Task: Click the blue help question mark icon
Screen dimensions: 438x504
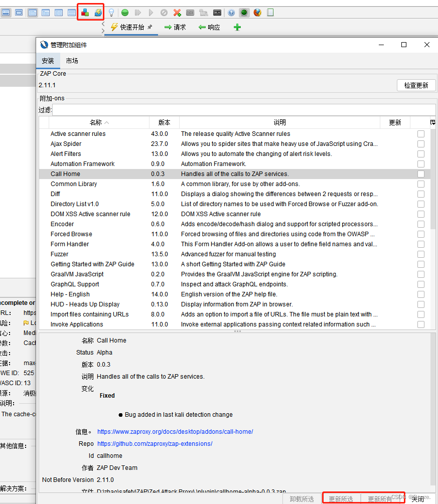Action: click(231, 13)
